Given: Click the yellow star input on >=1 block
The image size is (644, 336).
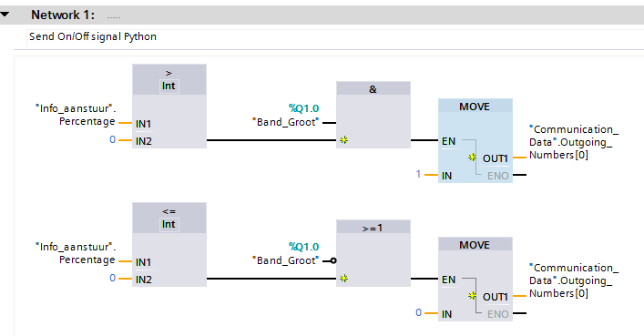Looking at the screenshot, I should pos(343,279).
